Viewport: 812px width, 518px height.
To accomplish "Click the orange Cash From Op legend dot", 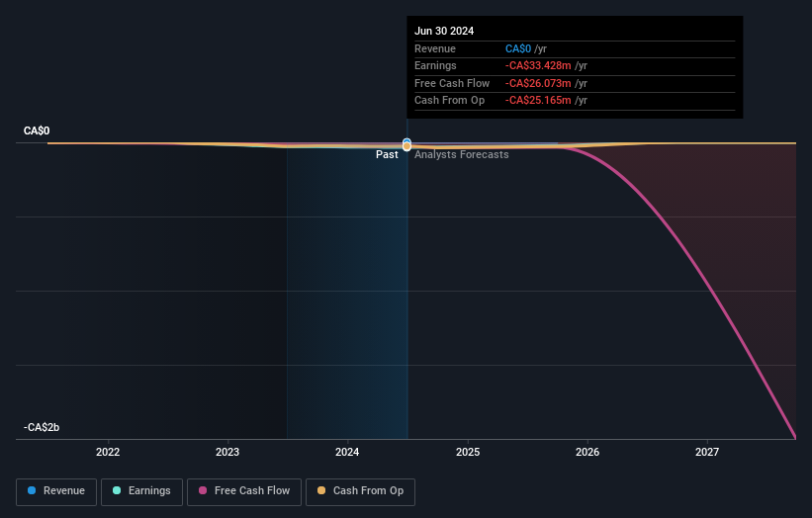I will point(321,490).
